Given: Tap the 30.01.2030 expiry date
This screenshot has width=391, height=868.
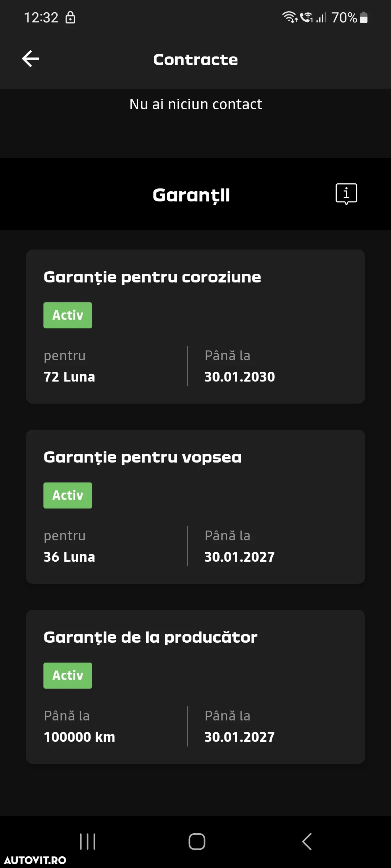Looking at the screenshot, I should pos(240,377).
